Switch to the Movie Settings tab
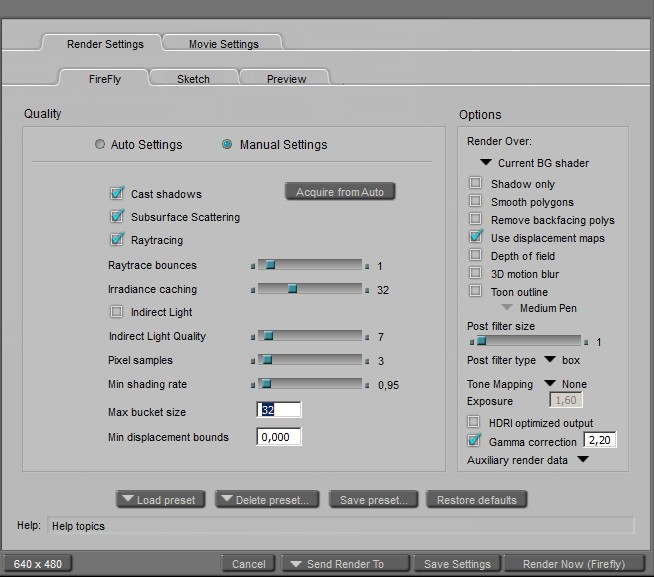The height and width of the screenshot is (577, 654). 223,44
